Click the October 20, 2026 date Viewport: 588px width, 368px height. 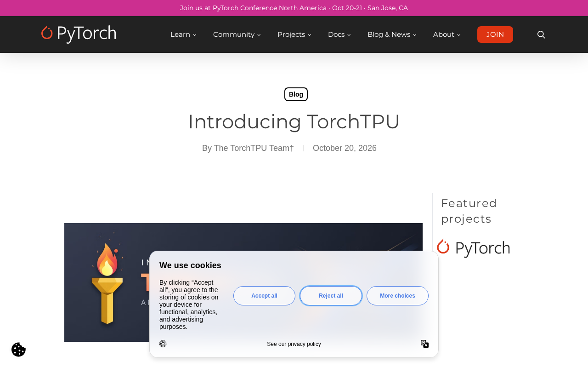tap(345, 148)
